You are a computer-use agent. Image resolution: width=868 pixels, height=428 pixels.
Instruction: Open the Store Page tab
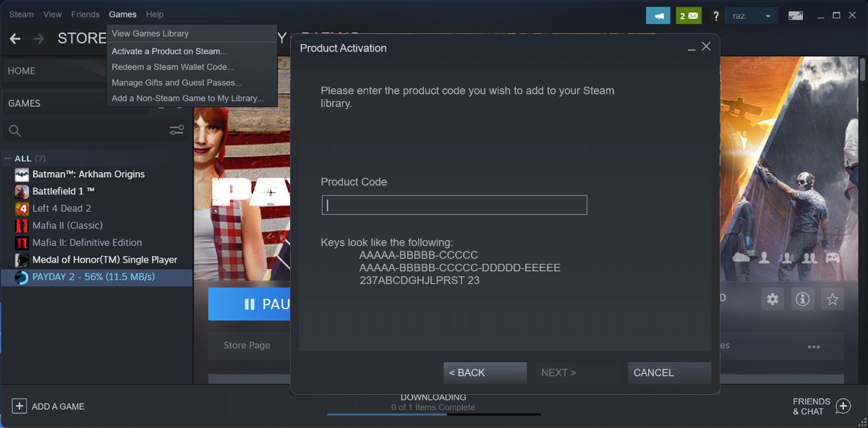pos(247,346)
